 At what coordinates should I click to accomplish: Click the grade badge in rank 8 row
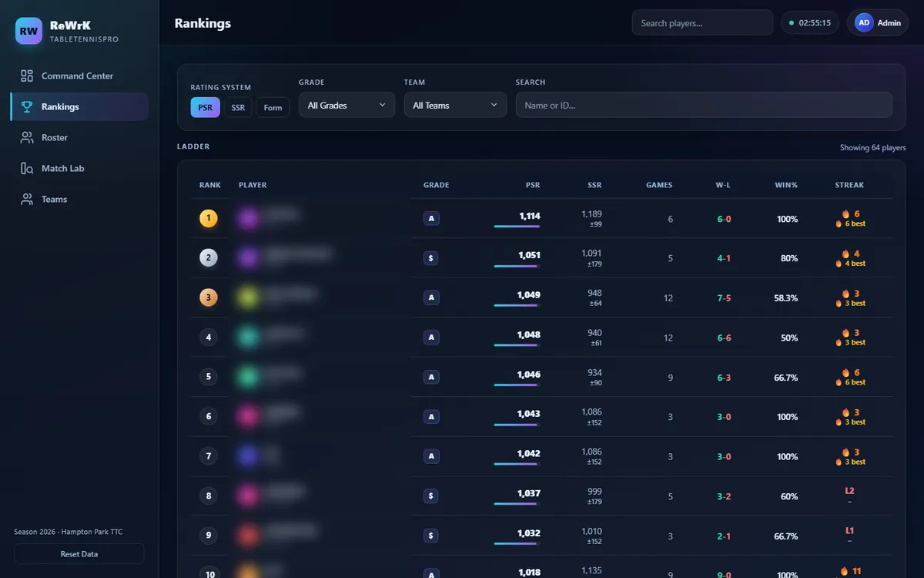431,496
